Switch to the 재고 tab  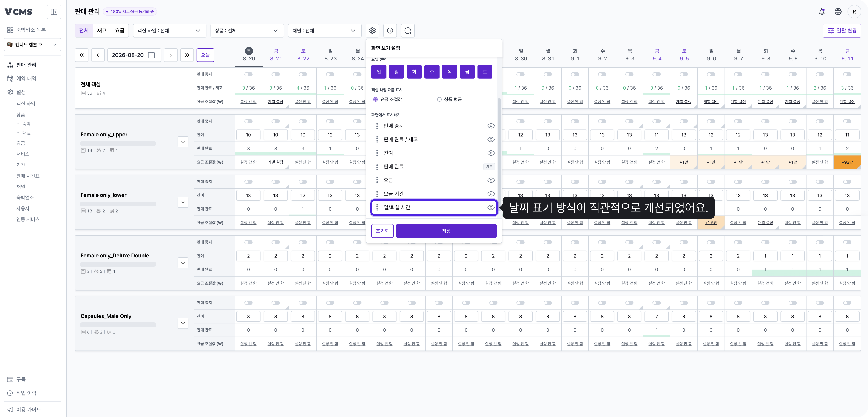point(102,31)
